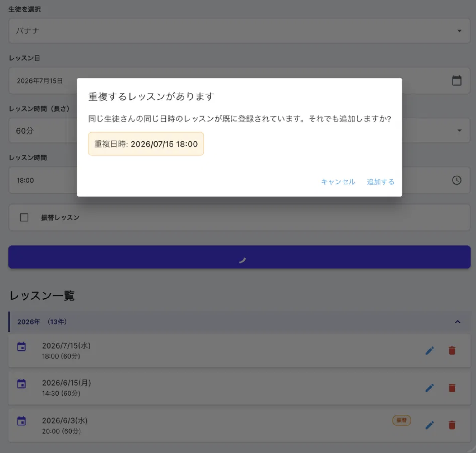Click the dialog title 重複するレッスンがあります

(x=151, y=97)
